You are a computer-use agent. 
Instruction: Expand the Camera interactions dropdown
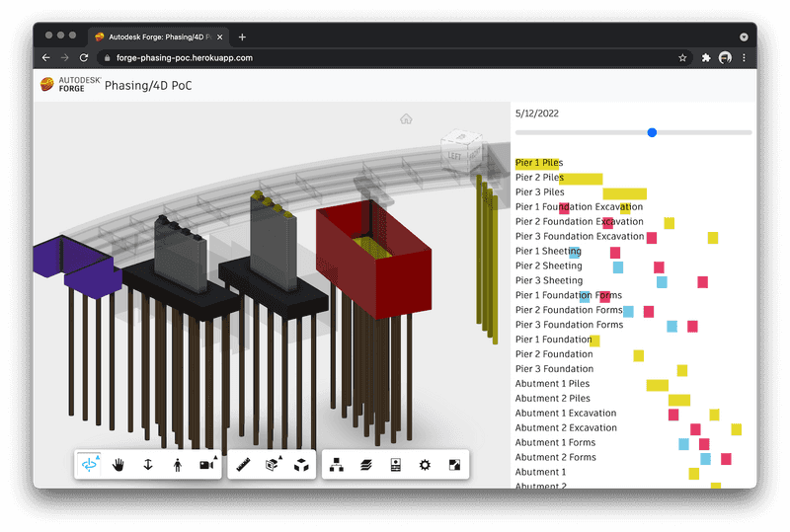pos(206,464)
